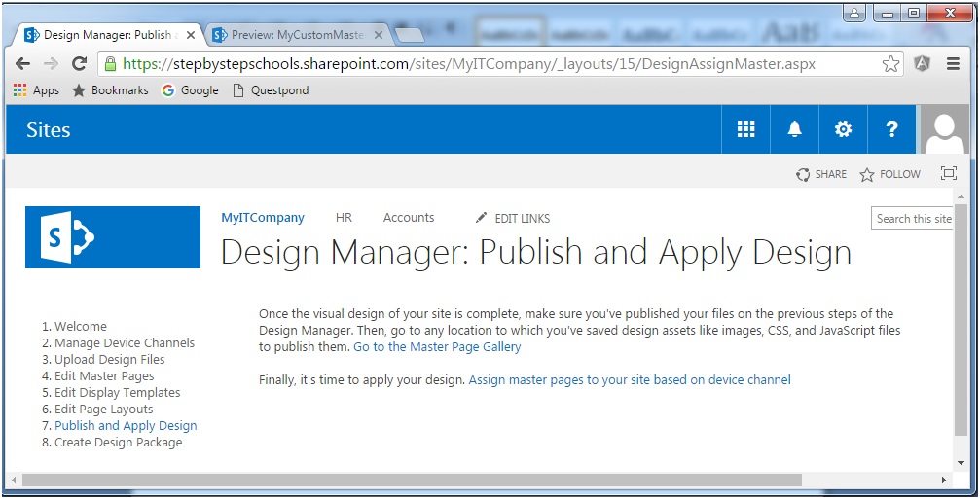980x499 pixels.
Task: Toggle focus on content icon
Action: coord(949,173)
